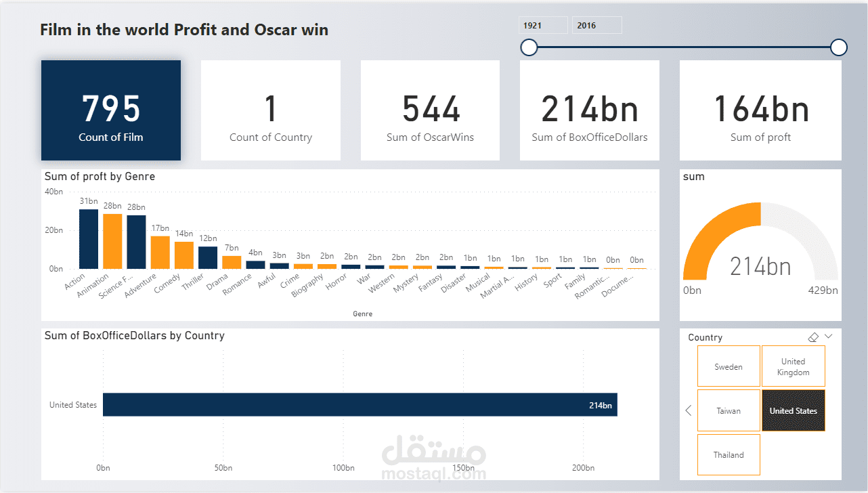Image resolution: width=868 pixels, height=493 pixels.
Task: Click the 'Genre' axis title
Action: click(362, 314)
